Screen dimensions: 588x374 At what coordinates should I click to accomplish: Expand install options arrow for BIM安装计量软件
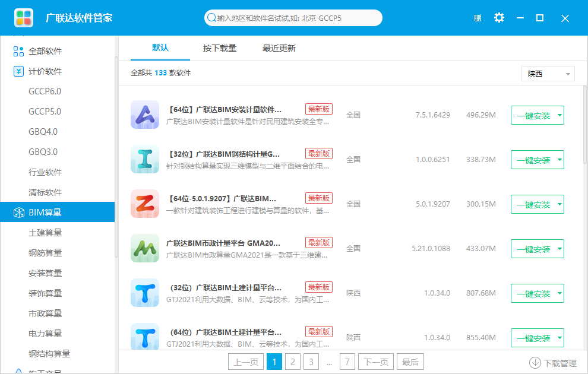[559, 115]
